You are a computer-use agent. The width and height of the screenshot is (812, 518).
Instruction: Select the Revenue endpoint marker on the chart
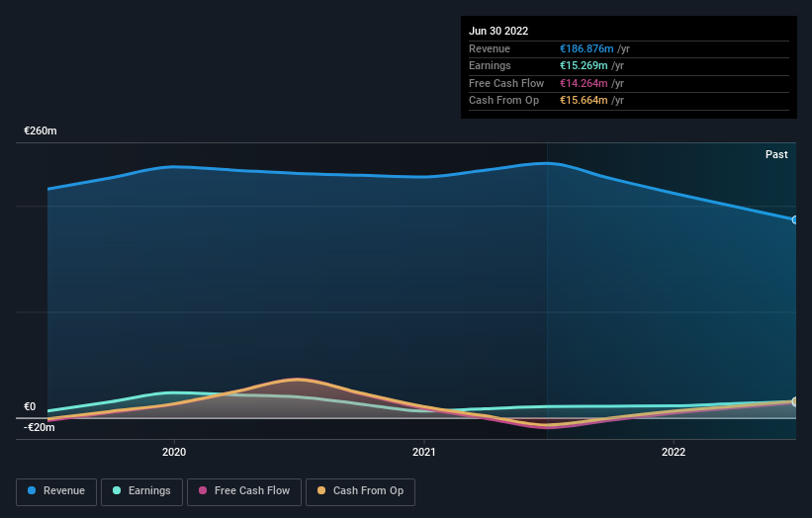coord(795,219)
